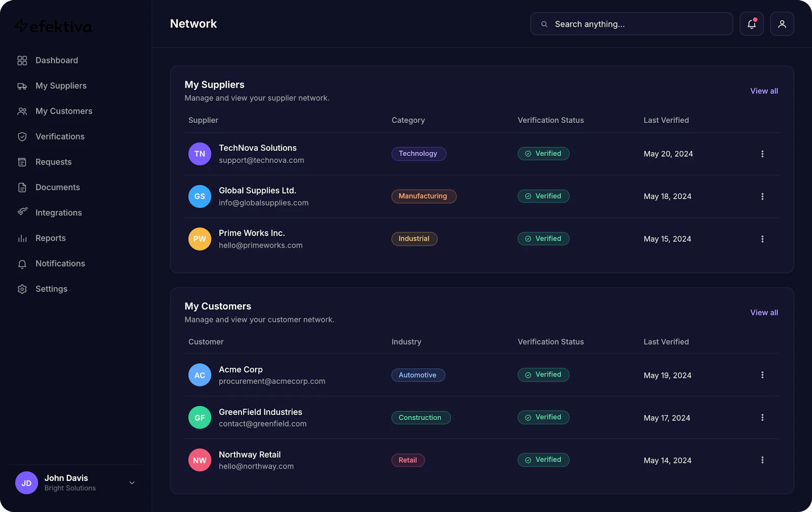Click the May 14, 2024 date cell

(x=667, y=461)
